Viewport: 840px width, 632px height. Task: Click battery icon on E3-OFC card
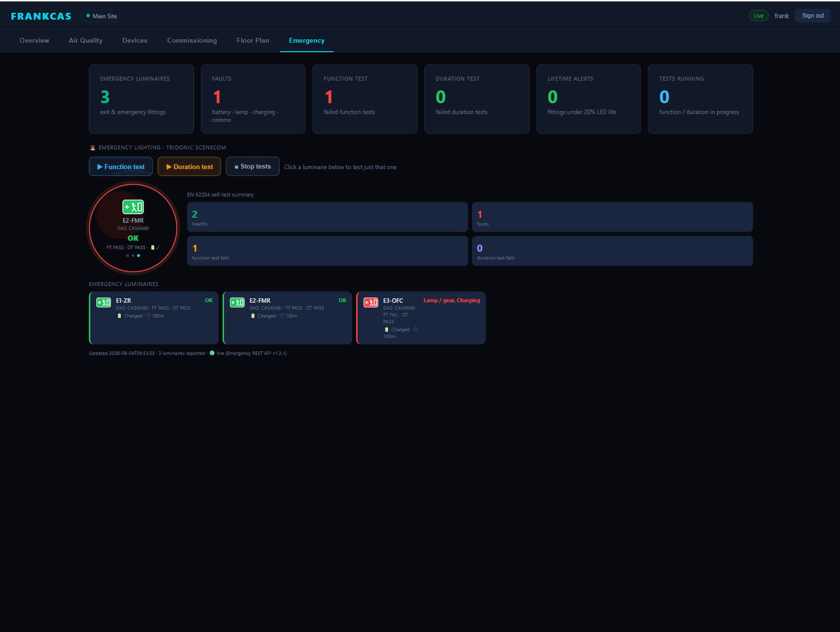(386, 329)
